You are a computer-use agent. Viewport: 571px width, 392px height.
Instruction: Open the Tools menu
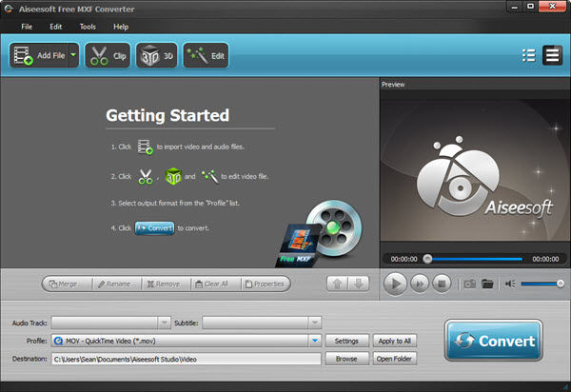pos(88,27)
